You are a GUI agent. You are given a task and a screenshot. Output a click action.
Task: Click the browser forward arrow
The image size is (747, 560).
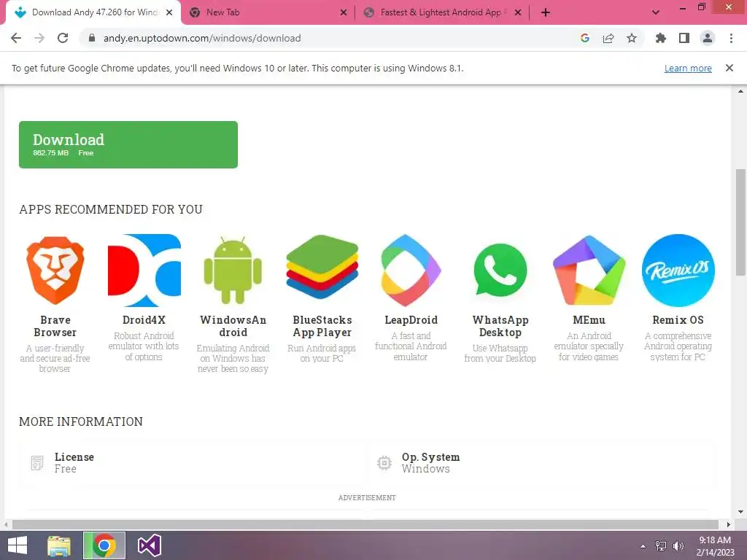39,38
